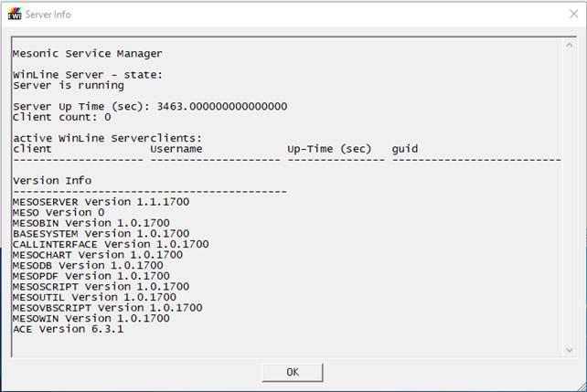Click the OK button
The width and height of the screenshot is (587, 392).
coord(292,372)
